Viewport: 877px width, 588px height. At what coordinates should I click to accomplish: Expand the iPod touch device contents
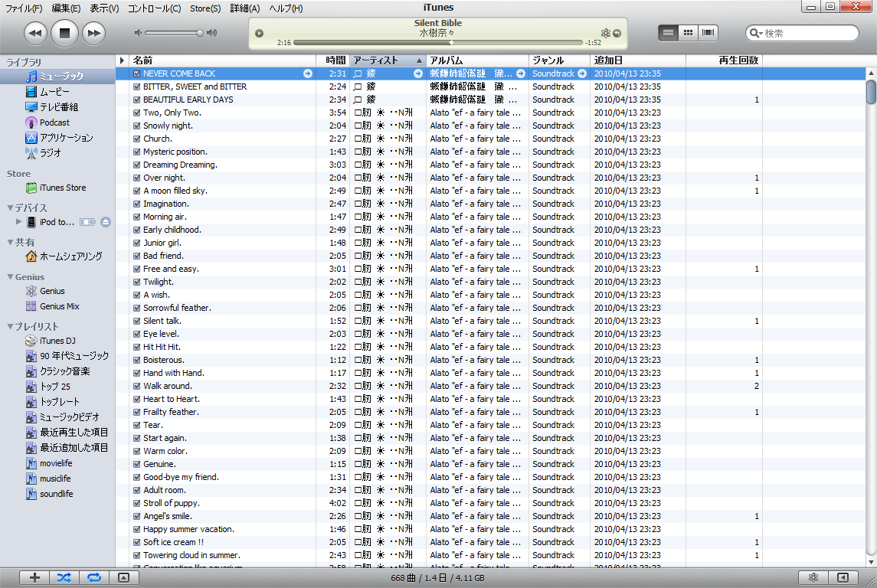tap(18, 221)
